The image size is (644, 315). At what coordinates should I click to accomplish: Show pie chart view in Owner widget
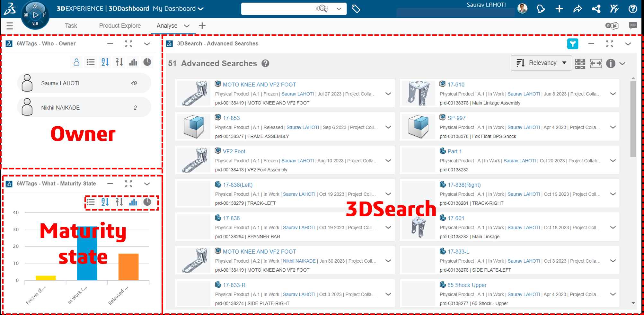pos(147,62)
